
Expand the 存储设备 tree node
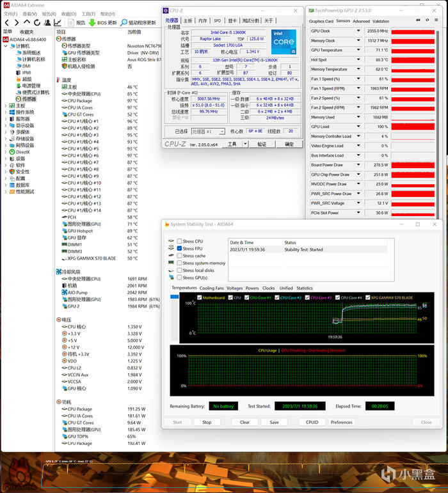click(5, 139)
